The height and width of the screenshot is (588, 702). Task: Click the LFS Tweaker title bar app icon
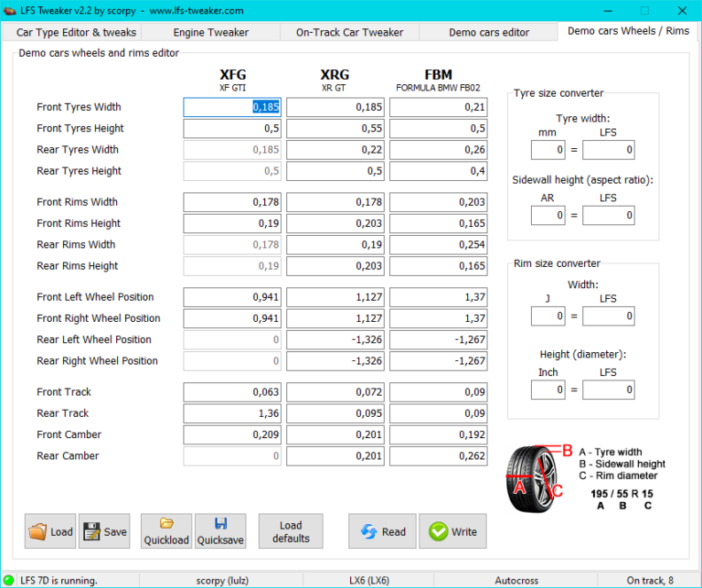(x=10, y=11)
